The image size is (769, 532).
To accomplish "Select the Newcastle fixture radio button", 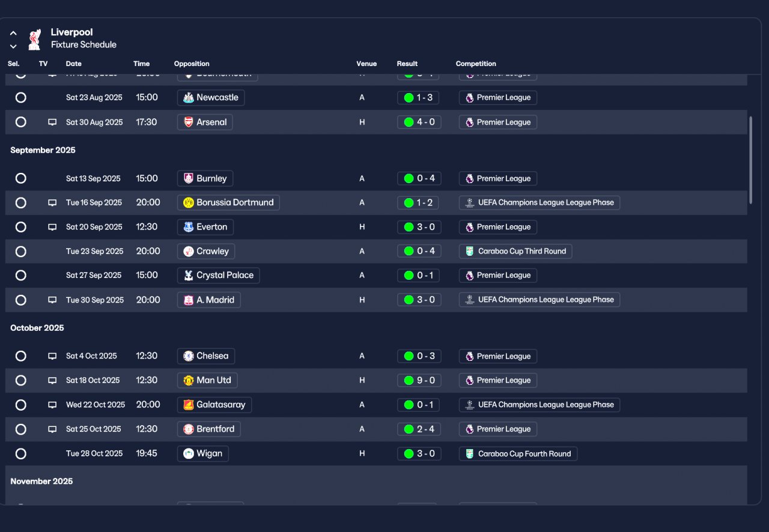I will pyautogui.click(x=21, y=97).
